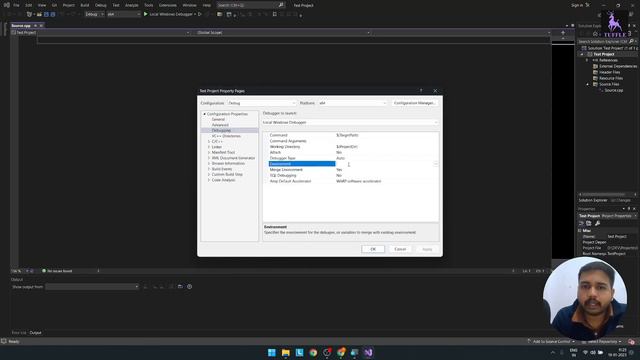Select VC++ Directories in property tree
This screenshot has height=360, width=640.
point(226,136)
